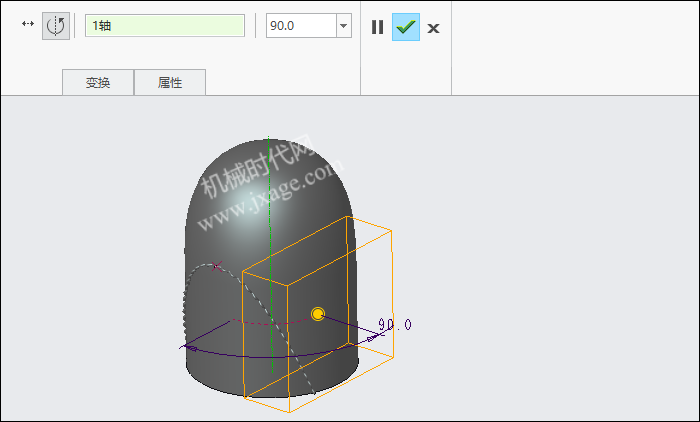Click the 90.0 angle value box
Image resolution: width=700 pixels, height=422 pixels.
tap(301, 25)
